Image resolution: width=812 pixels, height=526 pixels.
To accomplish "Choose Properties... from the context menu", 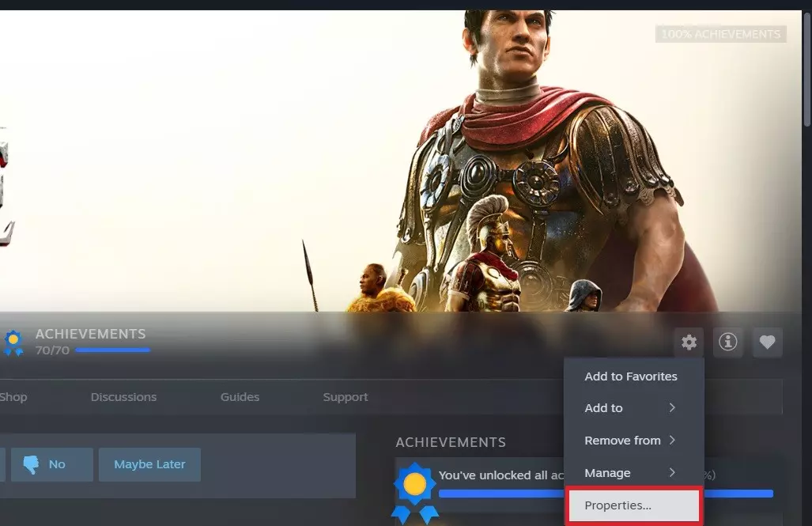I will coord(634,505).
